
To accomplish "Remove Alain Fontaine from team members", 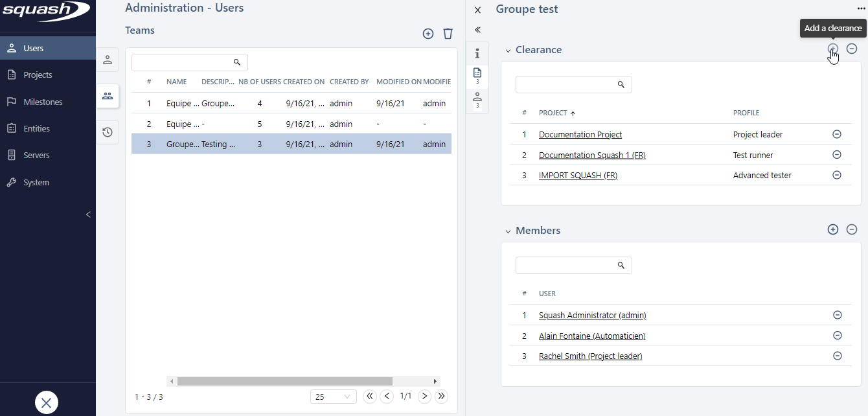I will pos(837,336).
